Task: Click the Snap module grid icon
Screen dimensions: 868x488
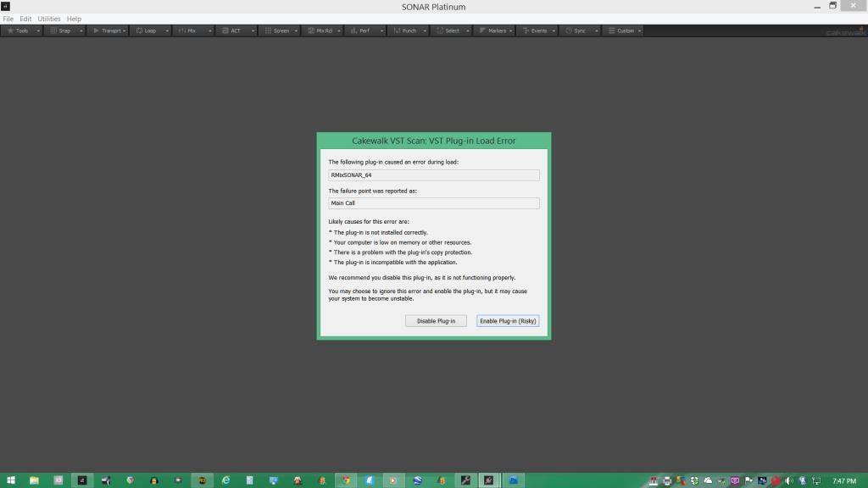Action: [x=53, y=30]
